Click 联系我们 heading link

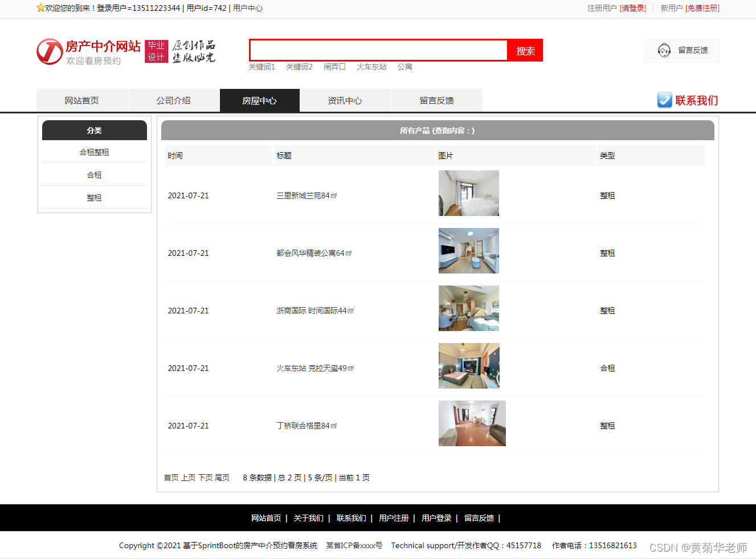pyautogui.click(x=696, y=100)
